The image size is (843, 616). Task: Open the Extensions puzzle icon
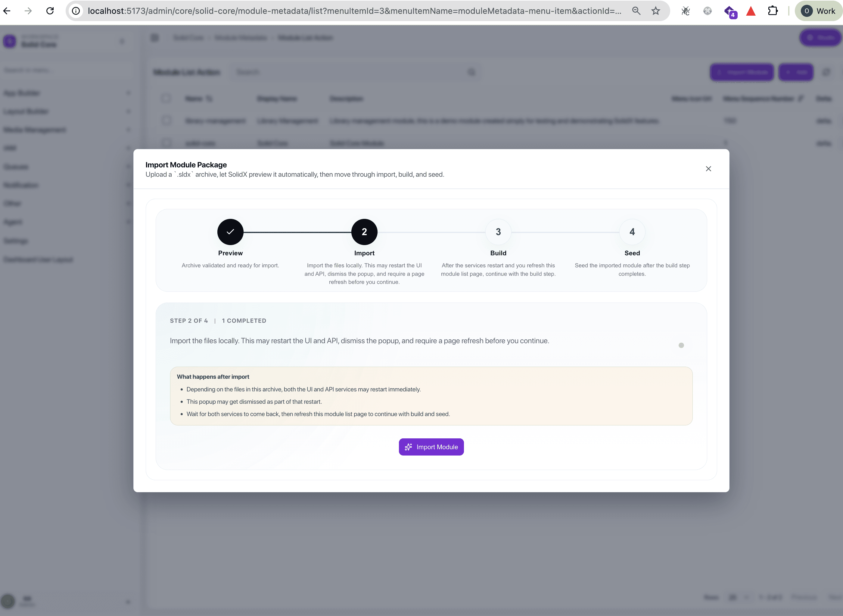(x=773, y=11)
